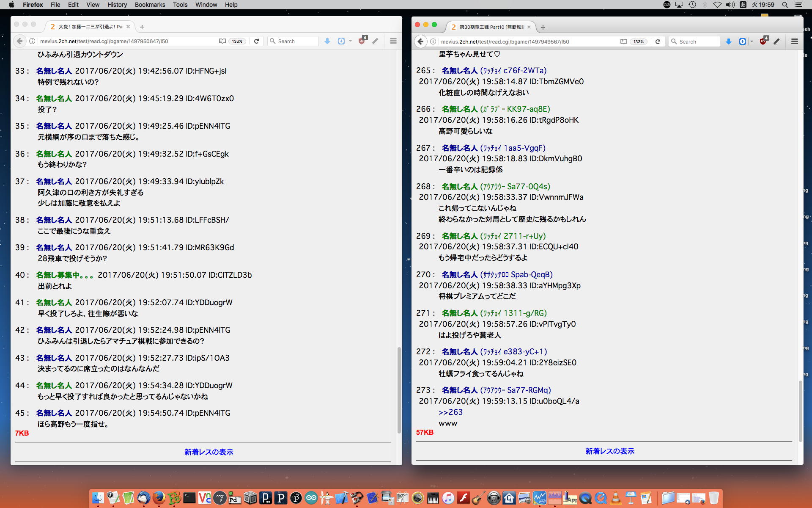Reload page in left browser window

256,41
